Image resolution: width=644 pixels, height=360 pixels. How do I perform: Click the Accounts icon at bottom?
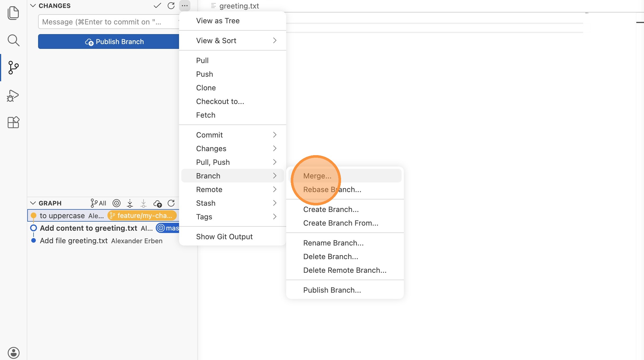[x=13, y=353]
